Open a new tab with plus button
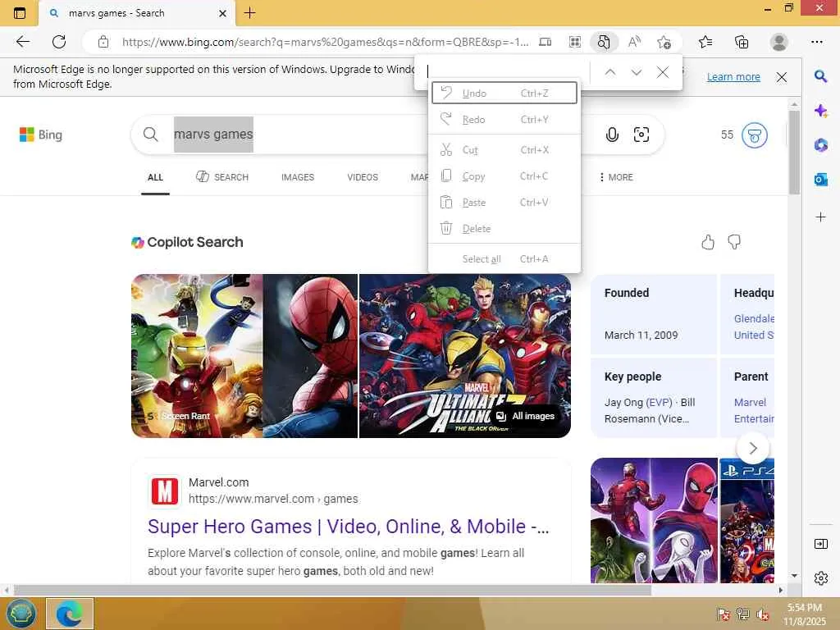Screen dimensions: 840x630 click(249, 13)
